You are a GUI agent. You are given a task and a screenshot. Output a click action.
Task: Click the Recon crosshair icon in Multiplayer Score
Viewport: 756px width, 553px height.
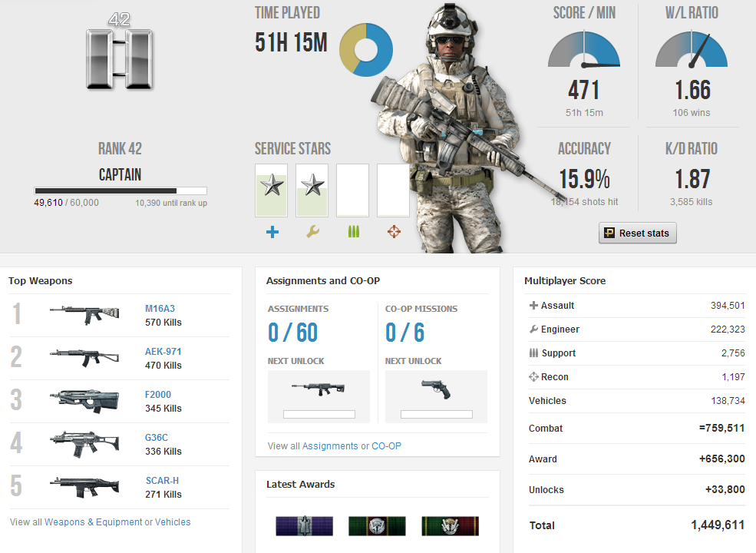pyautogui.click(x=533, y=377)
